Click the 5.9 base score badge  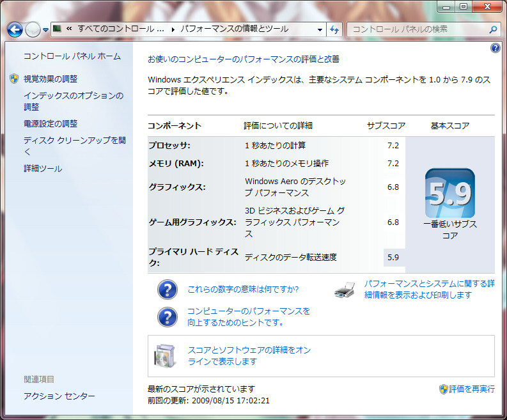tap(449, 193)
